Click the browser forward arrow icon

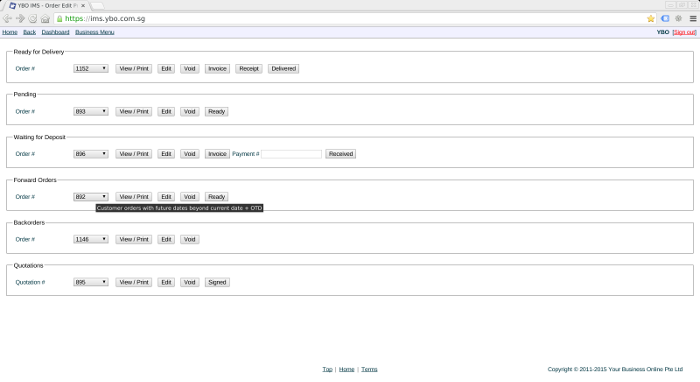coord(20,18)
